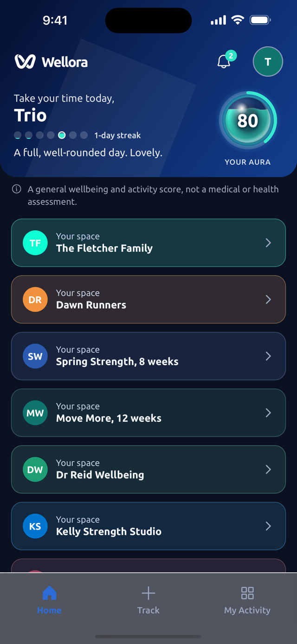Switch to the Track tab
This screenshot has height=644, width=297.
coord(148,600)
